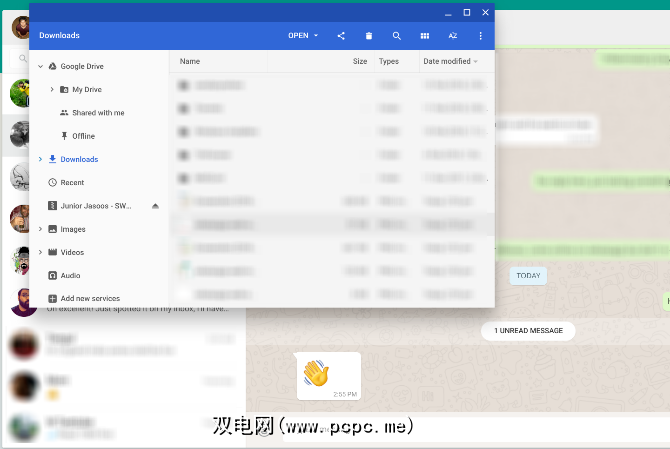
Task: Delete selected file with trash icon
Action: (x=369, y=36)
